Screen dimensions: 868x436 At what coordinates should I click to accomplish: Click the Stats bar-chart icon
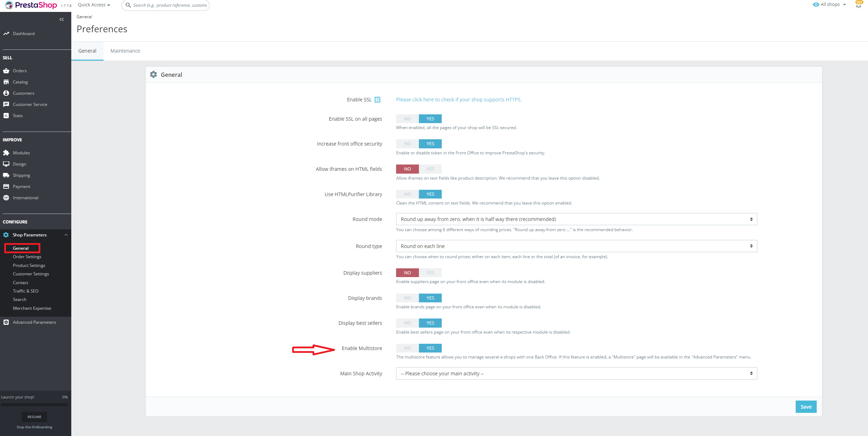coord(7,115)
